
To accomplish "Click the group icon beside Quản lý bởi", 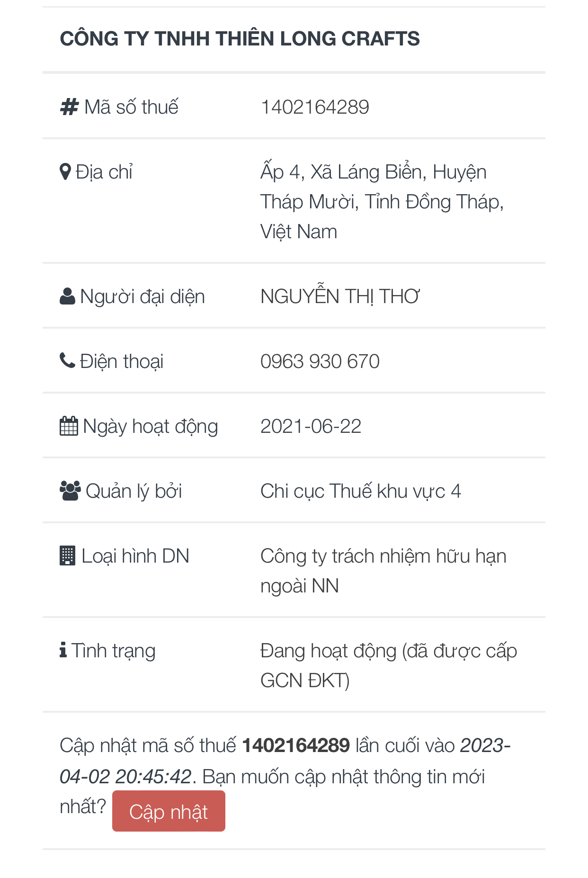I will click(x=70, y=491).
